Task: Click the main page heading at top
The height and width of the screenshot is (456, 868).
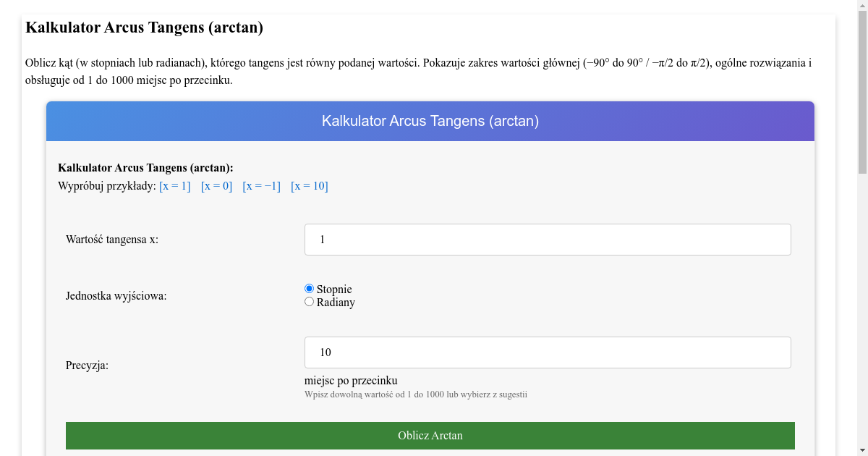Action: pyautogui.click(x=144, y=28)
